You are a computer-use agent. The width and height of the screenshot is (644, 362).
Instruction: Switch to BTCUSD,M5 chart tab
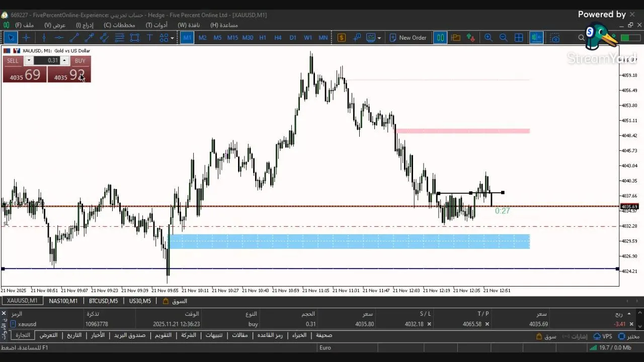click(104, 301)
